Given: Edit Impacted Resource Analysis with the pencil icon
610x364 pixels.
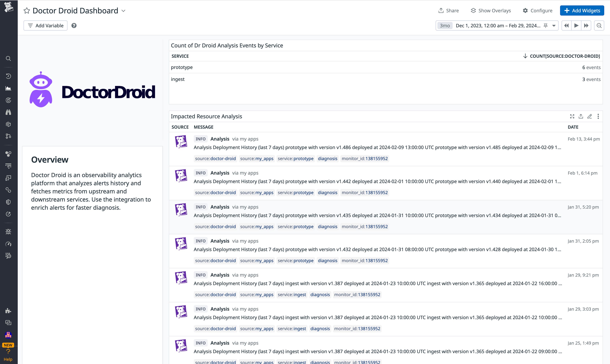Looking at the screenshot, I should tap(590, 117).
